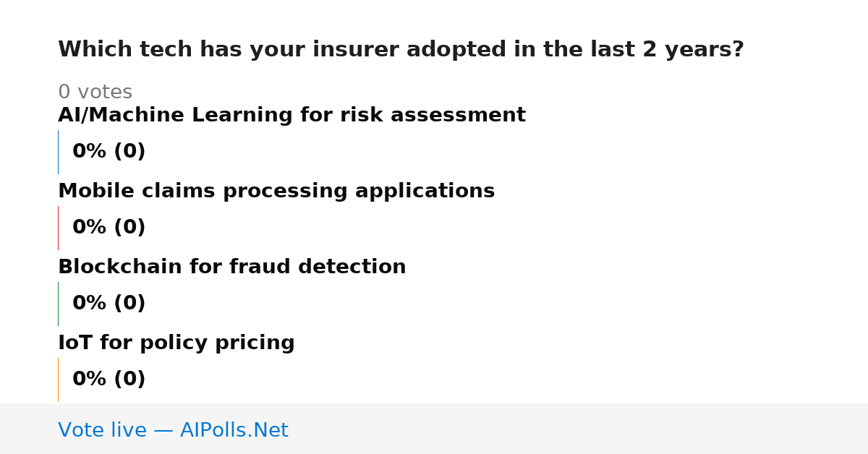Click the word AIPolls.Net in footer

click(234, 431)
